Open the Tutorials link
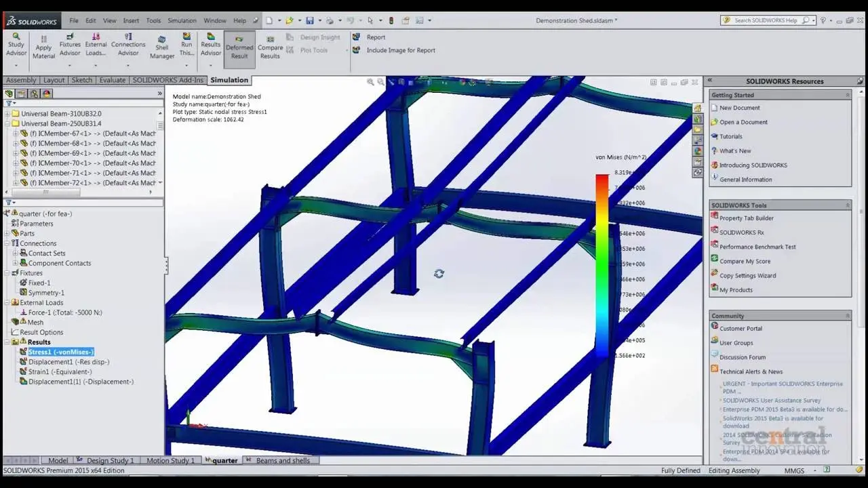Screen dimensions: 868x488 tap(731, 136)
